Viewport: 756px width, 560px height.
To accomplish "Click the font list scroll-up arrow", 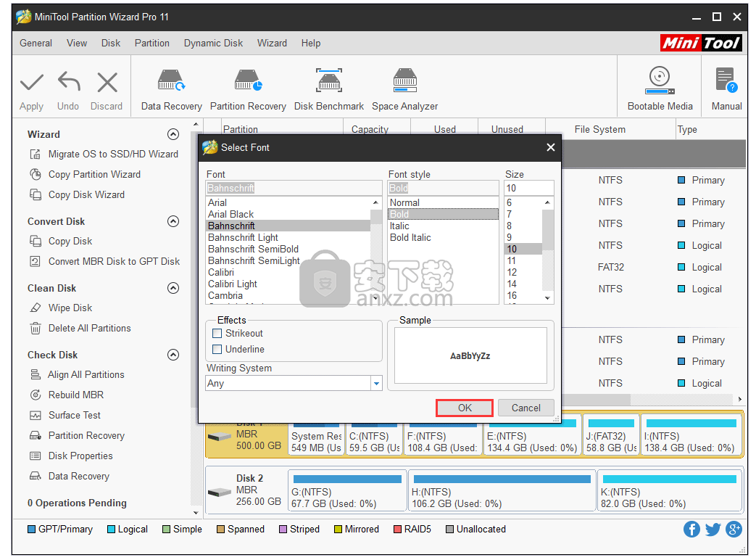I will (x=375, y=202).
